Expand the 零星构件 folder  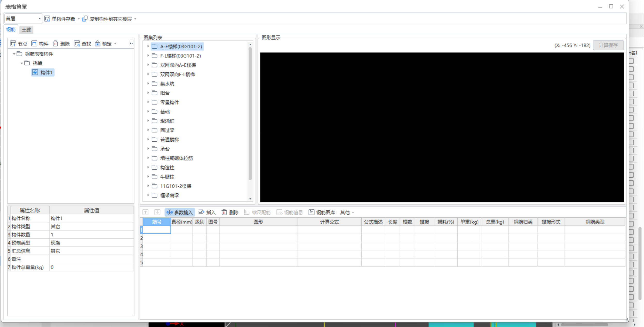point(148,102)
